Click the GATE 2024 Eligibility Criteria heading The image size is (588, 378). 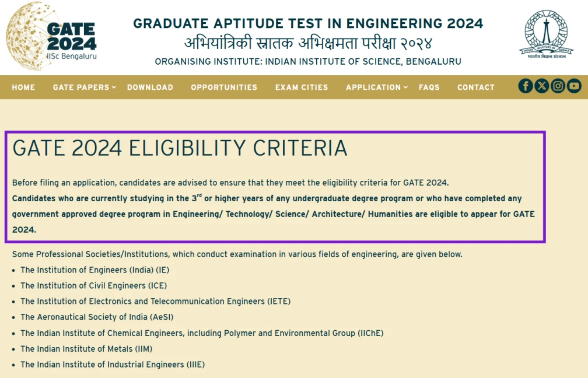coord(180,149)
